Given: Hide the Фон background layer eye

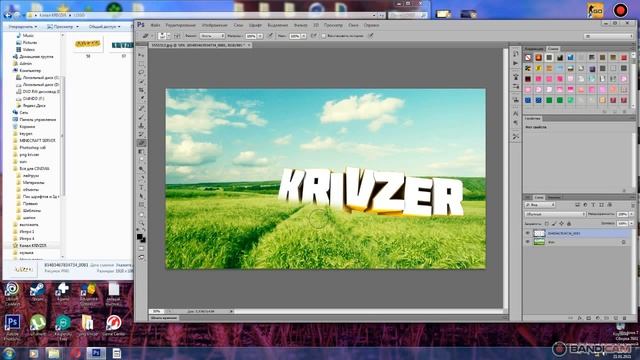Looking at the screenshot, I should click(527, 242).
